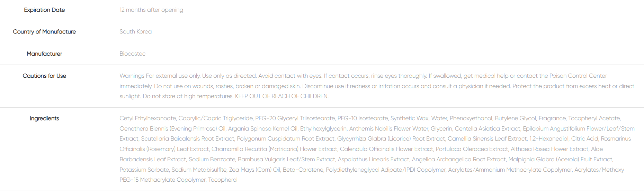This screenshot has height=191, width=644.
Task: Click the Manufacturer row label
Action: click(x=44, y=54)
